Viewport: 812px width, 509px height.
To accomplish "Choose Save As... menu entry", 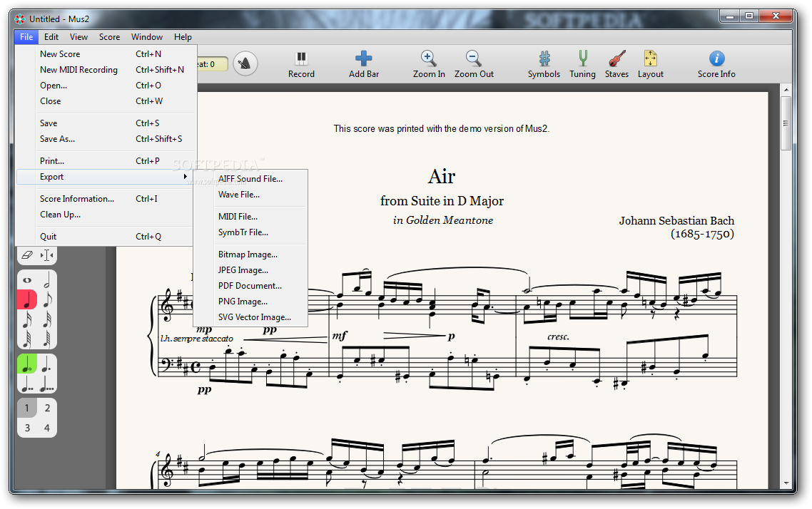I will coord(106,138).
